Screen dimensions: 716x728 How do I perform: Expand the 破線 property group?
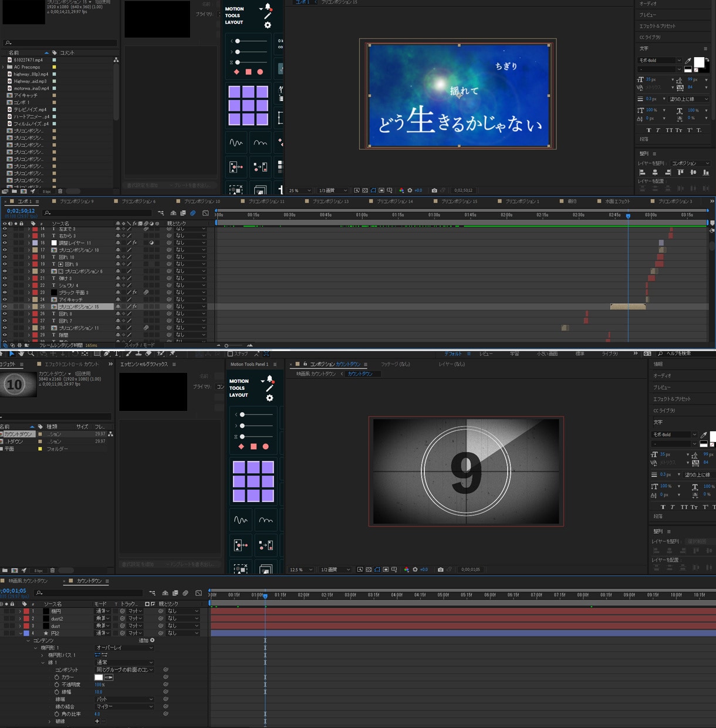(x=50, y=722)
